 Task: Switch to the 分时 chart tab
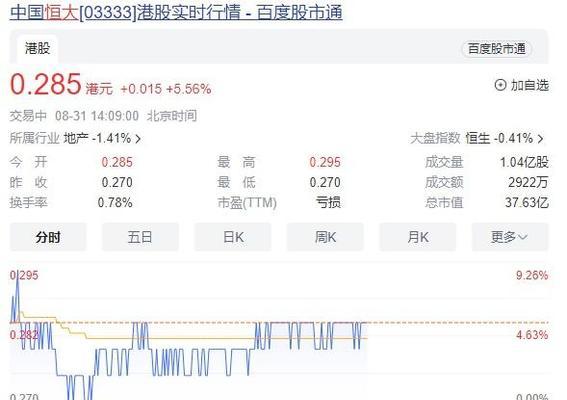[x=48, y=237]
